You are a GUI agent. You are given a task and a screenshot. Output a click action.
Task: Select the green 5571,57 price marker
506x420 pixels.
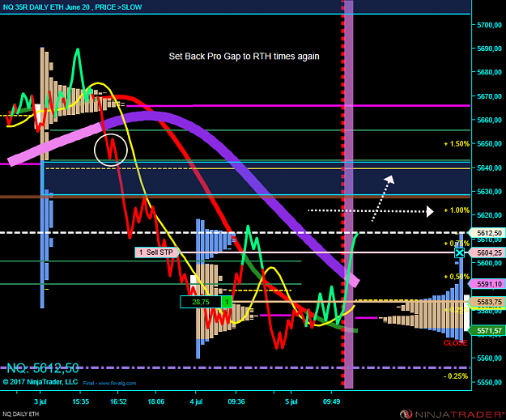point(487,331)
